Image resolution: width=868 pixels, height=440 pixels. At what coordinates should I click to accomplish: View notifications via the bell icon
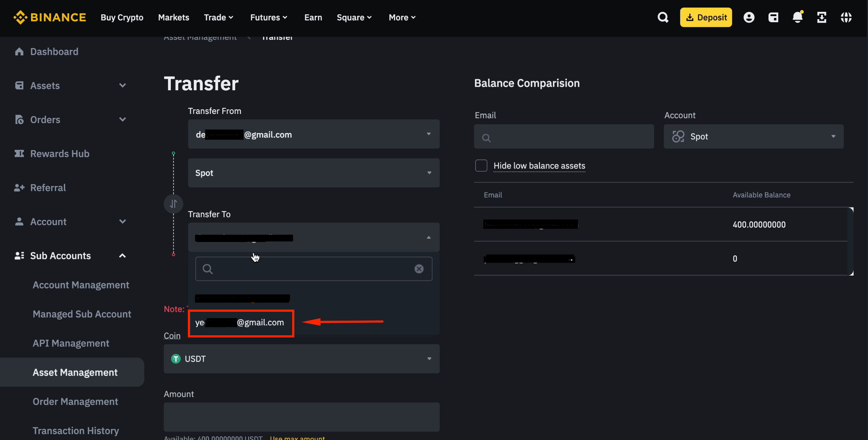(x=797, y=17)
